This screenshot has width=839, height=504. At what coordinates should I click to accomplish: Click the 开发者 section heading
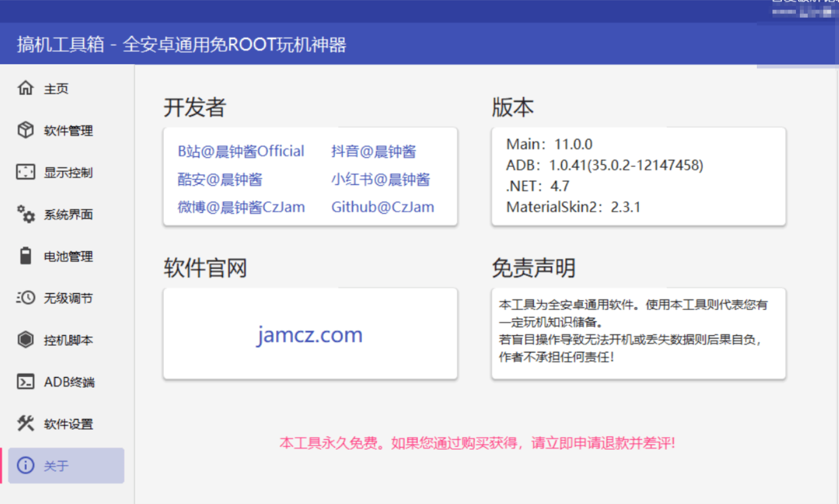pos(195,107)
